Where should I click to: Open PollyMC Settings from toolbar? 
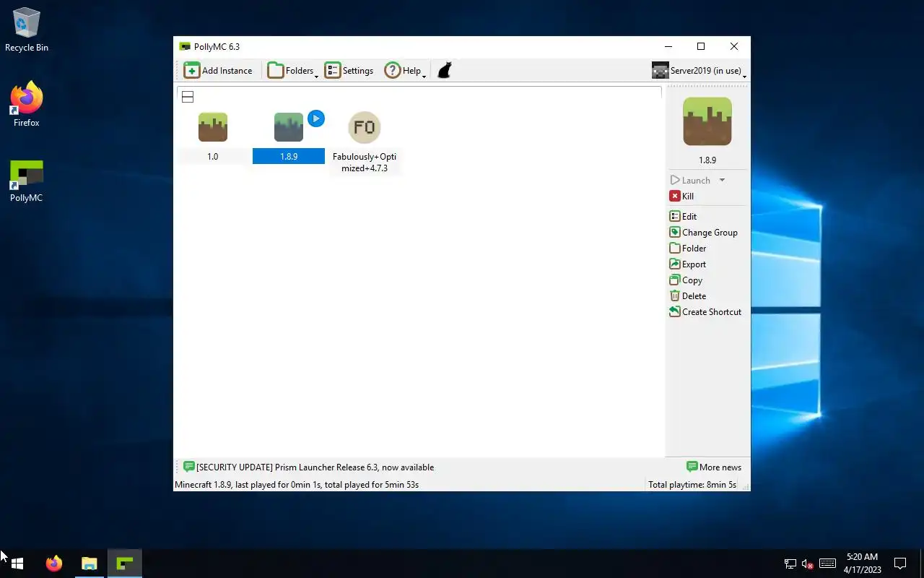coord(349,70)
